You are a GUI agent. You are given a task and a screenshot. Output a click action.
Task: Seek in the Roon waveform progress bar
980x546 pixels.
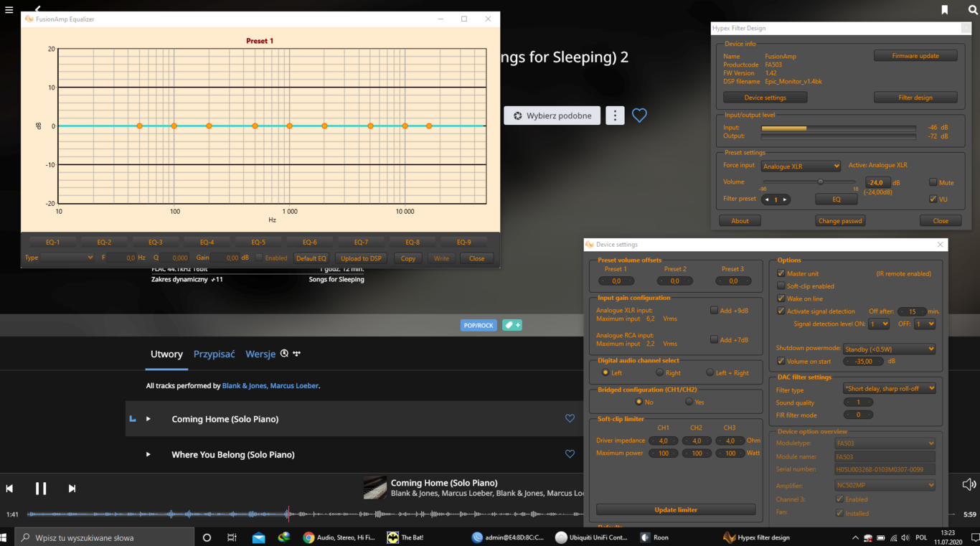[491, 514]
